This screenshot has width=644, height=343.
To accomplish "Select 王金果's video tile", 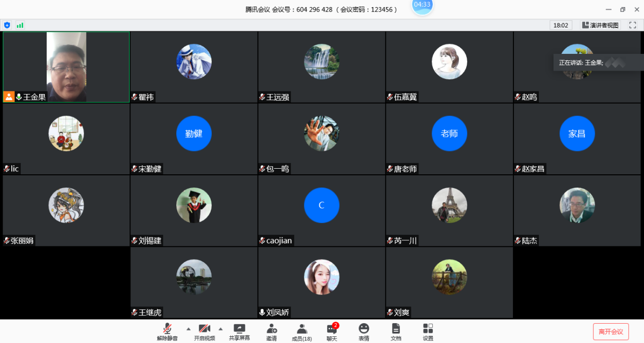I will pos(66,67).
